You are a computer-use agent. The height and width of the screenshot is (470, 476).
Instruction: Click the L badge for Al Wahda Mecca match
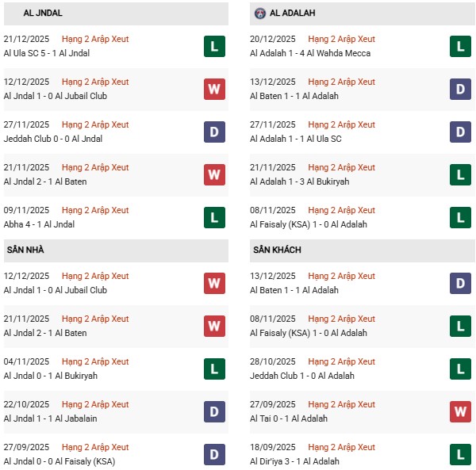(x=460, y=46)
